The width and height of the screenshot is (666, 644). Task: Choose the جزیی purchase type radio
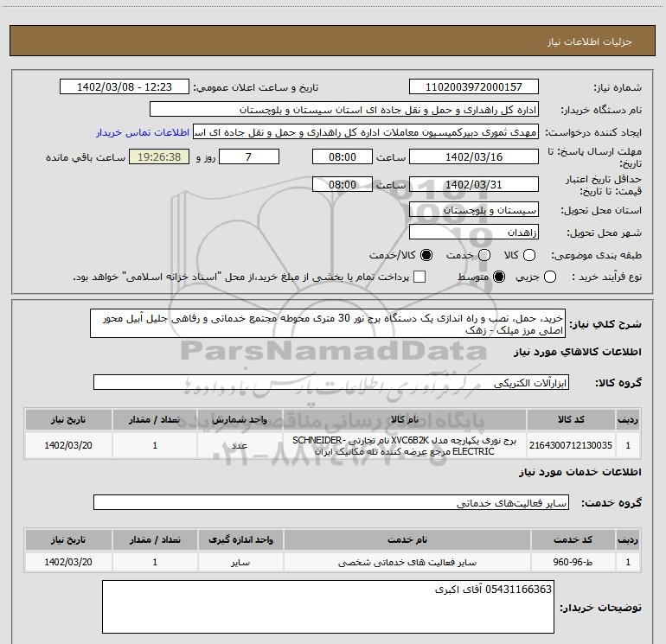[550, 277]
